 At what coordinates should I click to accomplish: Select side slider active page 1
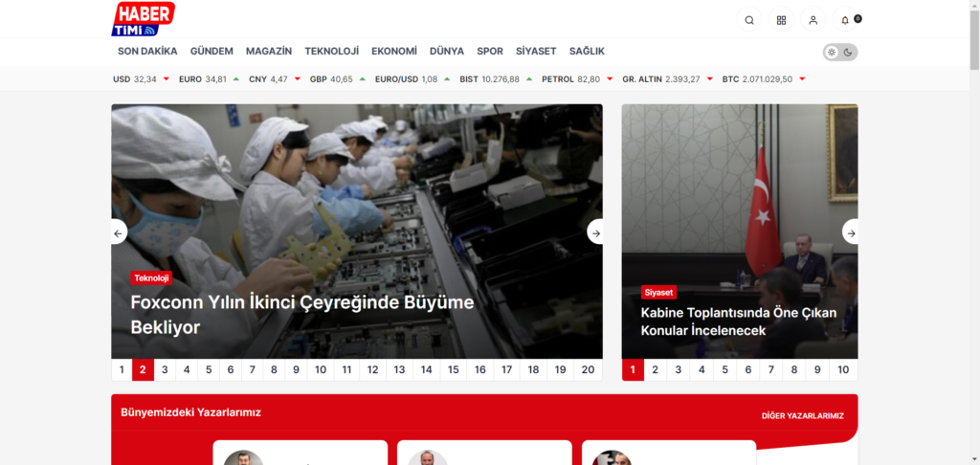pos(633,370)
